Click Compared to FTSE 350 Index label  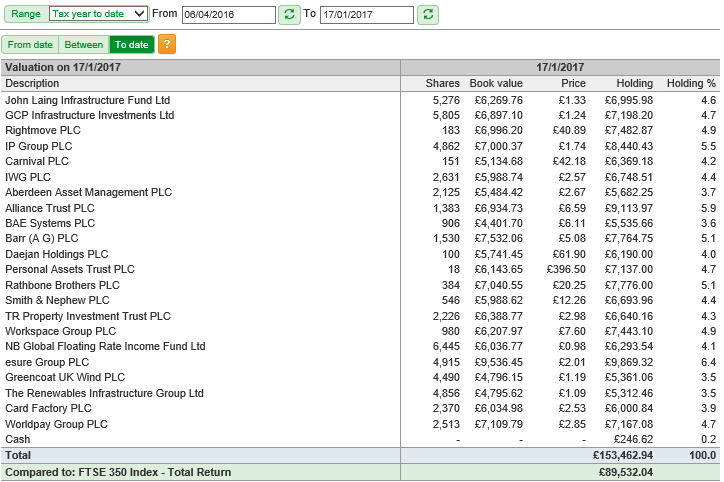[118, 472]
